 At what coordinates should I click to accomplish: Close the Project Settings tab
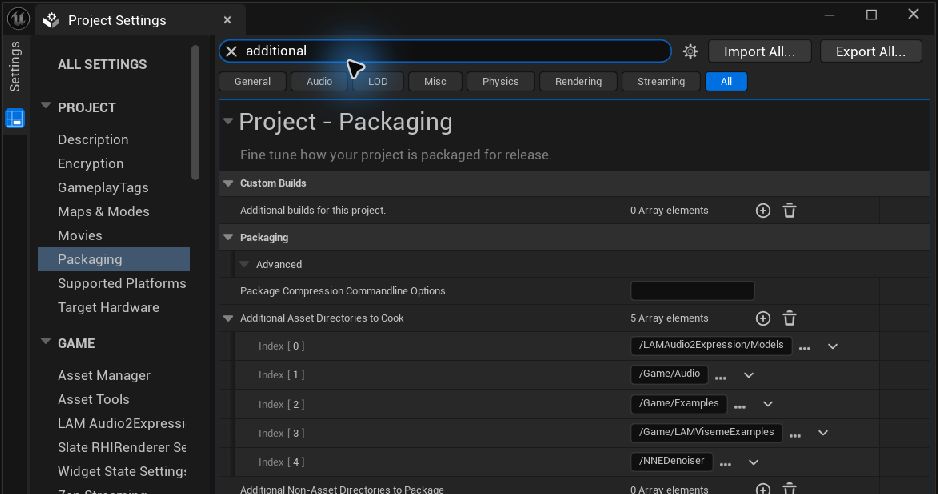point(227,20)
